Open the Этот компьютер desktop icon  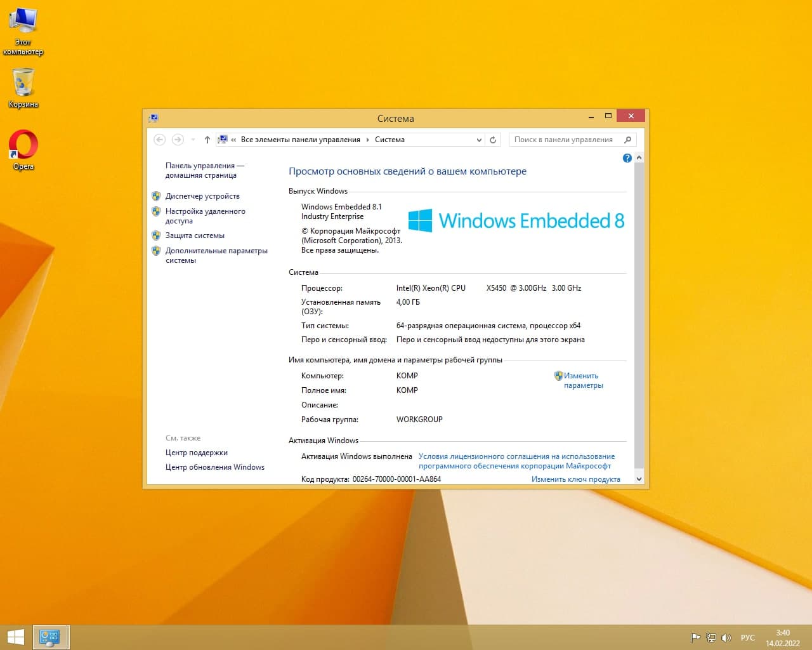pos(23,32)
